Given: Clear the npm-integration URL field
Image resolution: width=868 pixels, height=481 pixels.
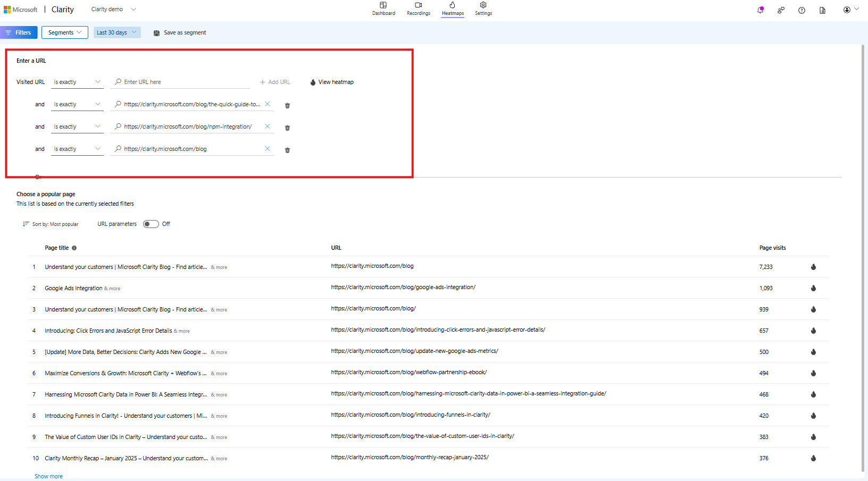Looking at the screenshot, I should pyautogui.click(x=268, y=126).
